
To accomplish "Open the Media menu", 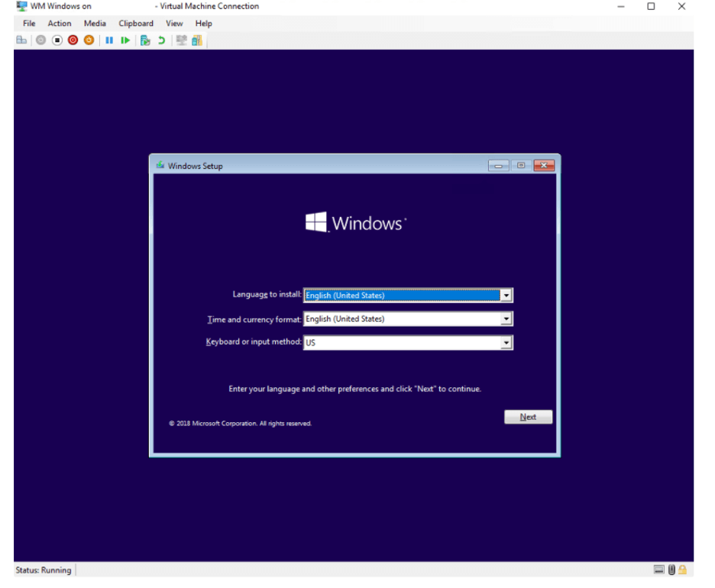I will 95,23.
